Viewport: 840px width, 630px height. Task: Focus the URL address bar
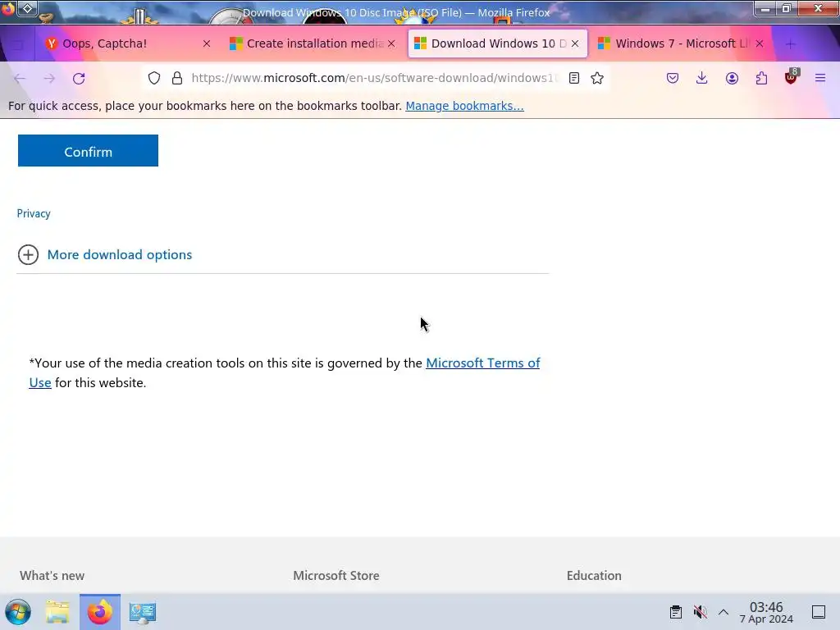coord(374,78)
